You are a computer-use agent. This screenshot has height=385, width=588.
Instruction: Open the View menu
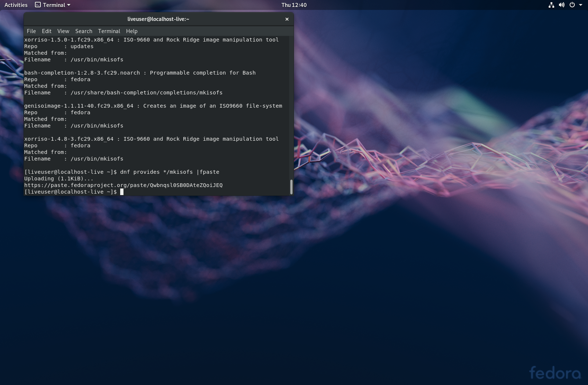[x=63, y=31]
